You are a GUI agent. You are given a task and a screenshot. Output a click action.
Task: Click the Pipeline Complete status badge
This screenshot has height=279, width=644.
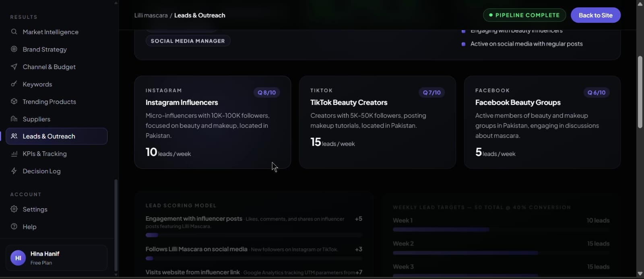(524, 15)
